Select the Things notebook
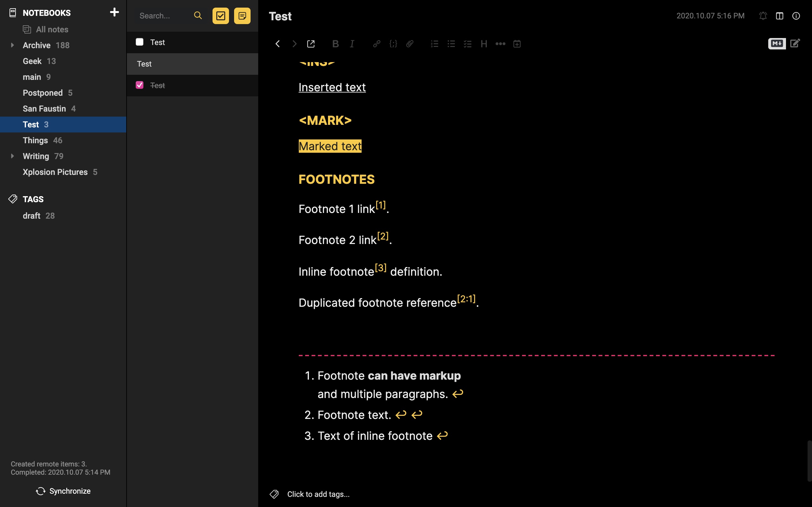 point(35,140)
